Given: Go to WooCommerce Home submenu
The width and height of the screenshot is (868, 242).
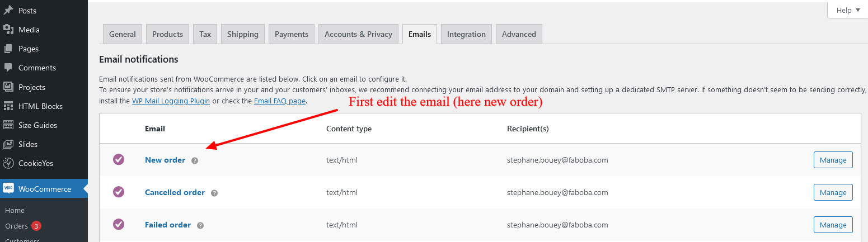Looking at the screenshot, I should click(15, 210).
